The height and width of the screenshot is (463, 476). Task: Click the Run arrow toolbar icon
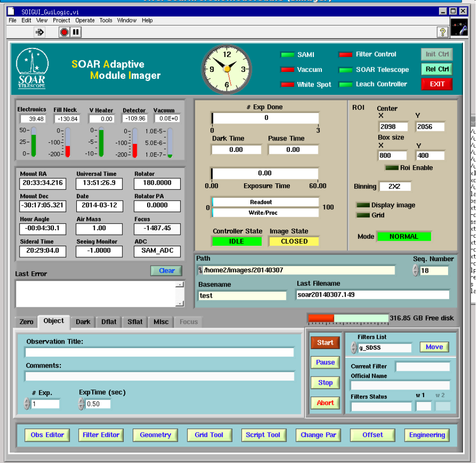click(x=39, y=32)
